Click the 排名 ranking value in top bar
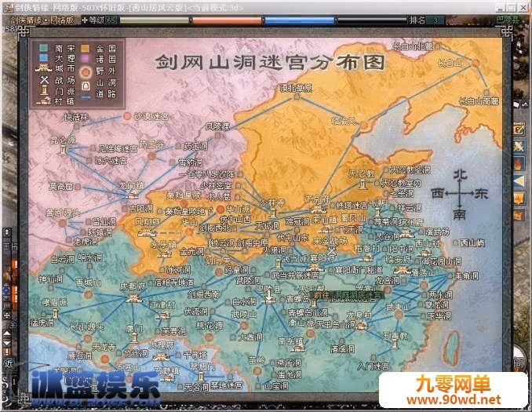 click(x=435, y=20)
